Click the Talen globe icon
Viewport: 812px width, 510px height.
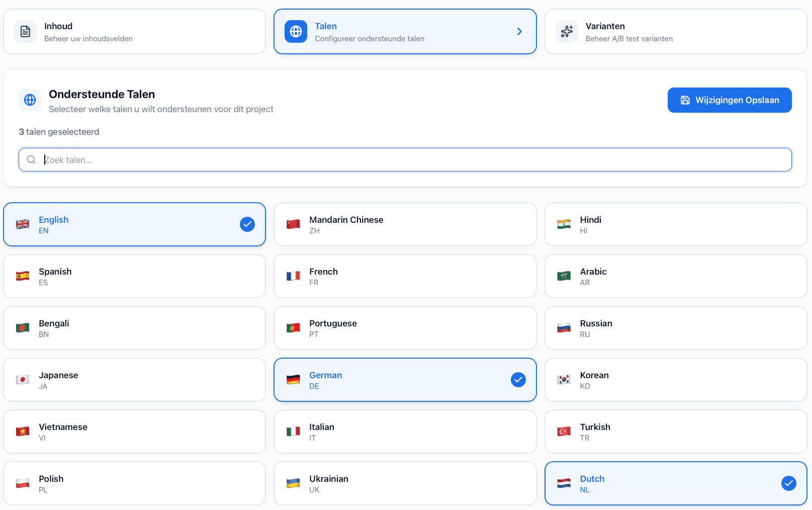(296, 31)
